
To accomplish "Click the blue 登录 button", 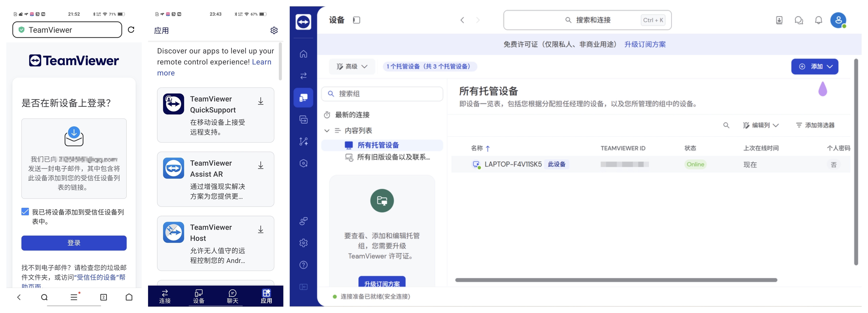I will pyautogui.click(x=74, y=243).
